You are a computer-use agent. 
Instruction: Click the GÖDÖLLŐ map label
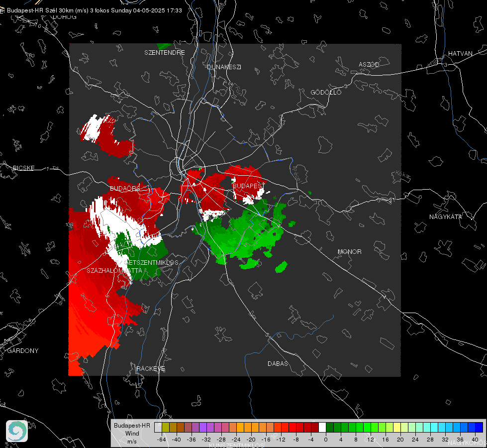pyautogui.click(x=326, y=92)
